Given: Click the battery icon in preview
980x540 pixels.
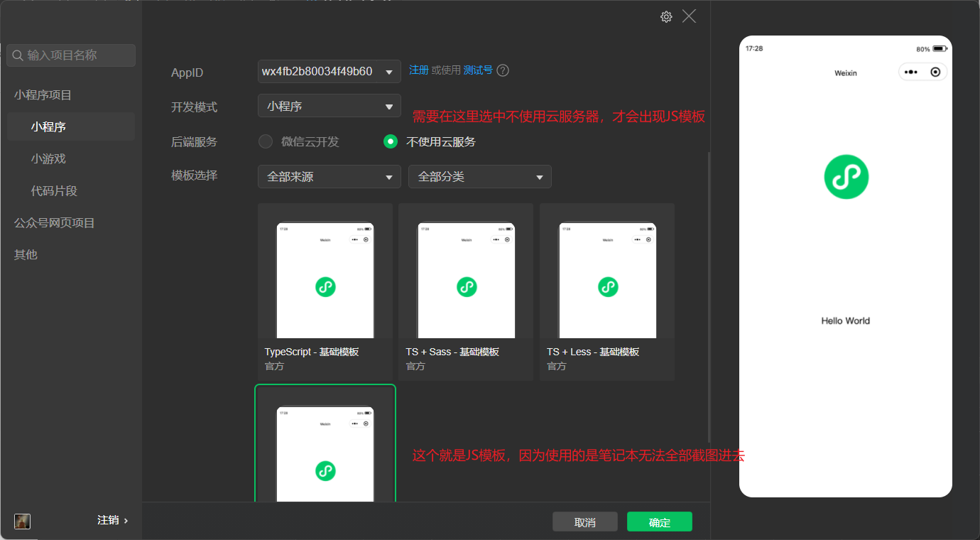Looking at the screenshot, I should tap(940, 49).
